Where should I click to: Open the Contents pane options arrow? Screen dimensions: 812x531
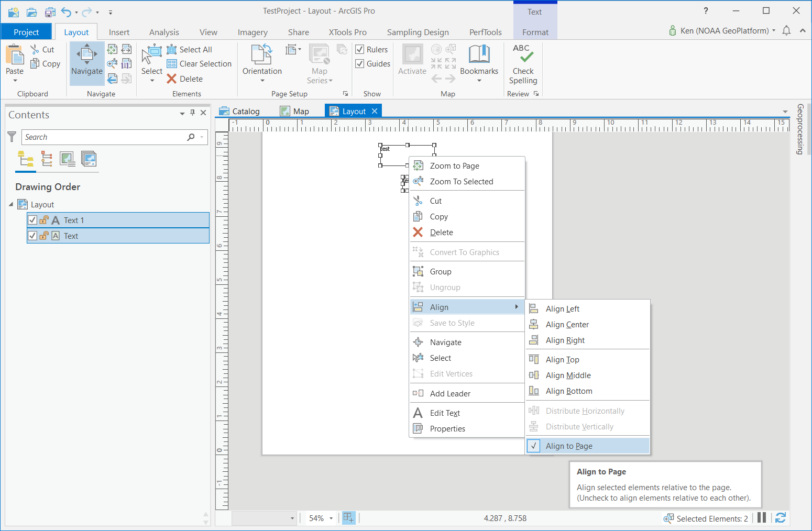(182, 113)
